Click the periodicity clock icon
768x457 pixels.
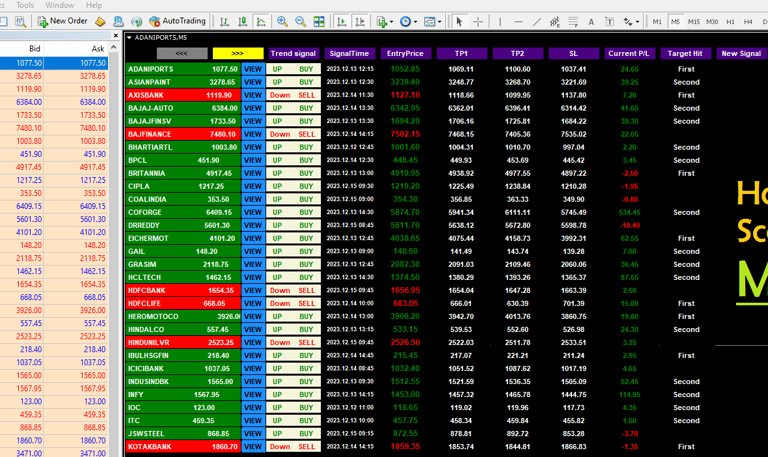405,22
